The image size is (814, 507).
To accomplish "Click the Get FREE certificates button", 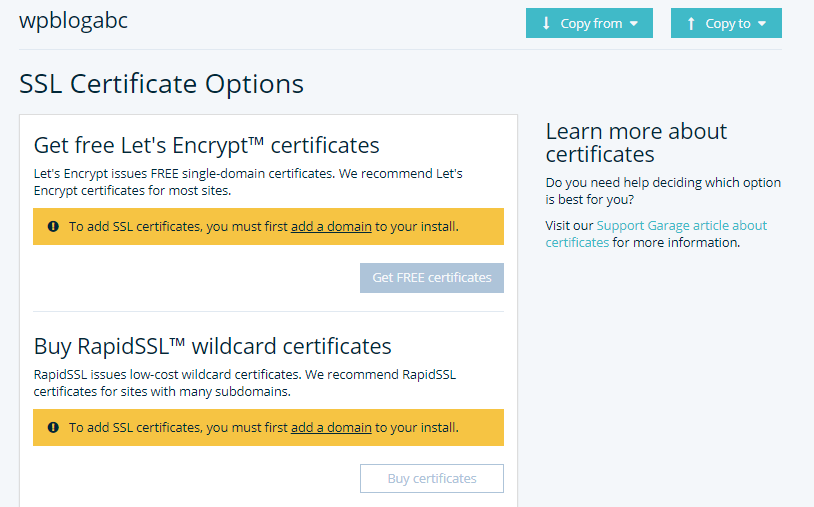I will (432, 278).
